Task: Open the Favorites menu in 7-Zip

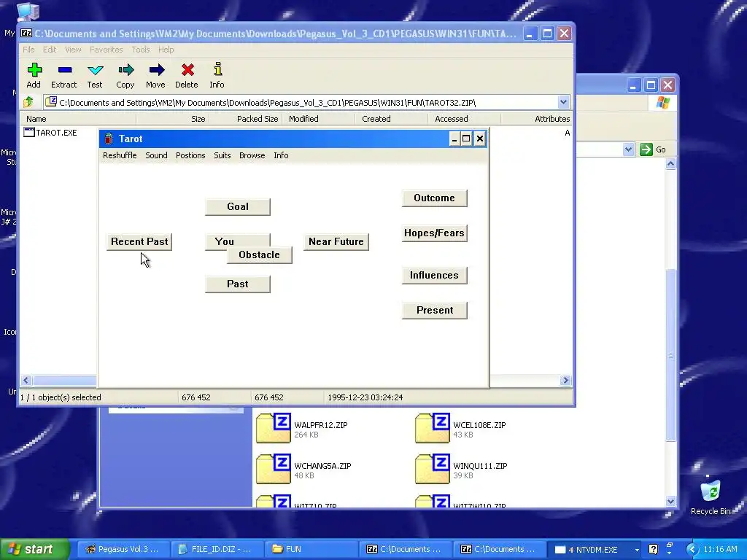Action: click(x=107, y=50)
